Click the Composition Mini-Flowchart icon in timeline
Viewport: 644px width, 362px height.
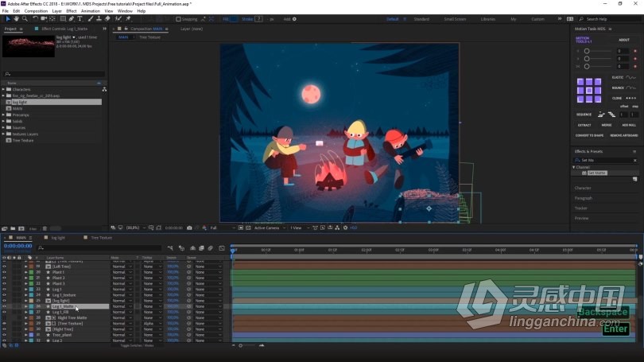[x=170, y=248]
